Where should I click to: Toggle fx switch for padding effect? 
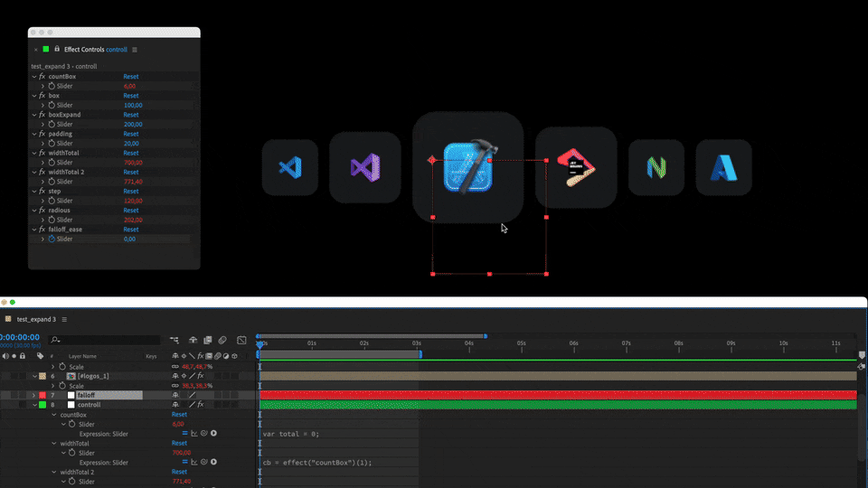(42, 134)
